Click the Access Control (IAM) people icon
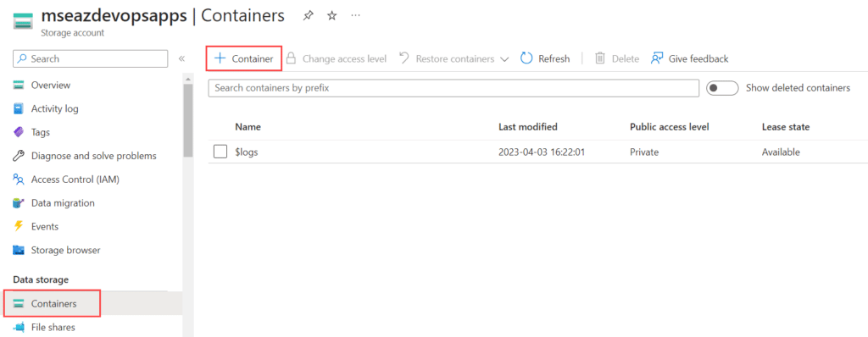Viewport: 868px width, 337px height. (19, 180)
